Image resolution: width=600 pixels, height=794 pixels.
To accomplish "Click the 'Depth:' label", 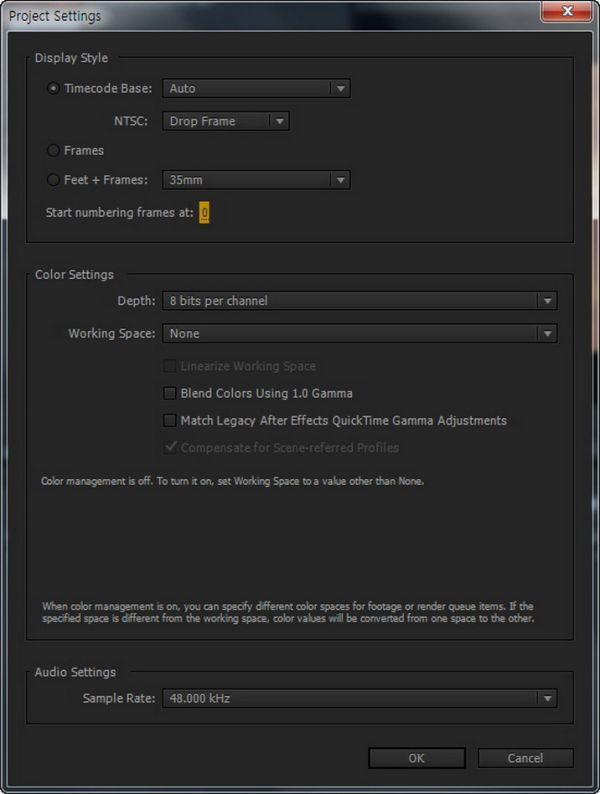I will tap(137, 301).
